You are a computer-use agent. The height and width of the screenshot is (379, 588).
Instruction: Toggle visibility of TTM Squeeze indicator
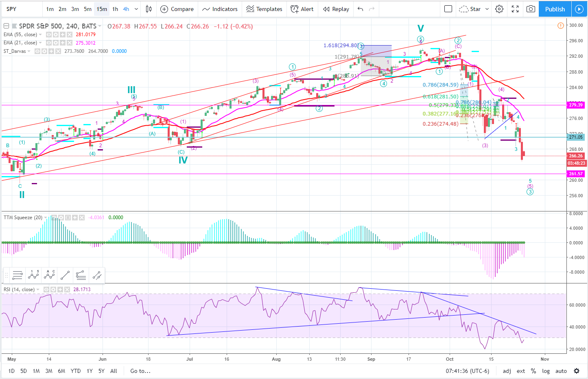pyautogui.click(x=54, y=218)
